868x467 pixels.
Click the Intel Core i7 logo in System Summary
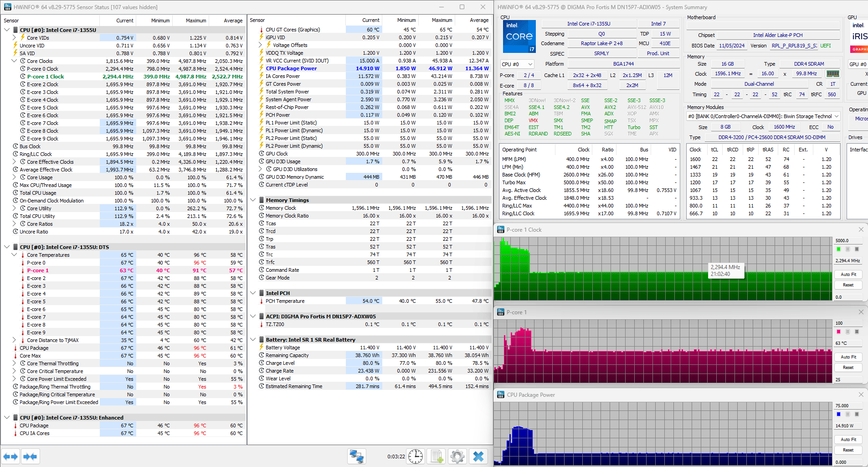click(519, 36)
